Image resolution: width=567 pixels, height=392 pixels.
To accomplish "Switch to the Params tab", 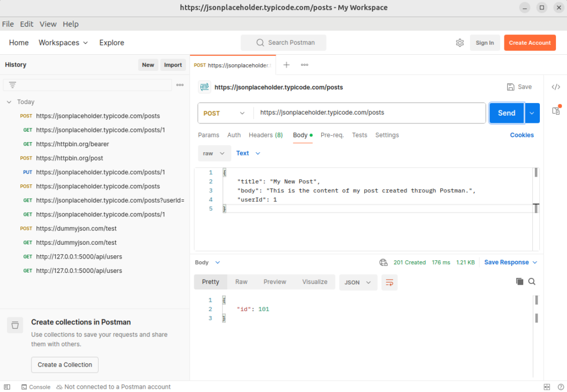I will 209,135.
